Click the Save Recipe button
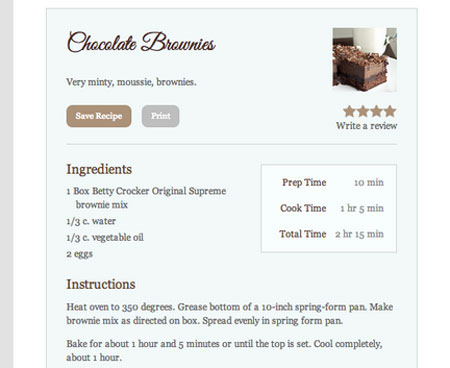Screen dimensions: 450x368 pos(99,116)
